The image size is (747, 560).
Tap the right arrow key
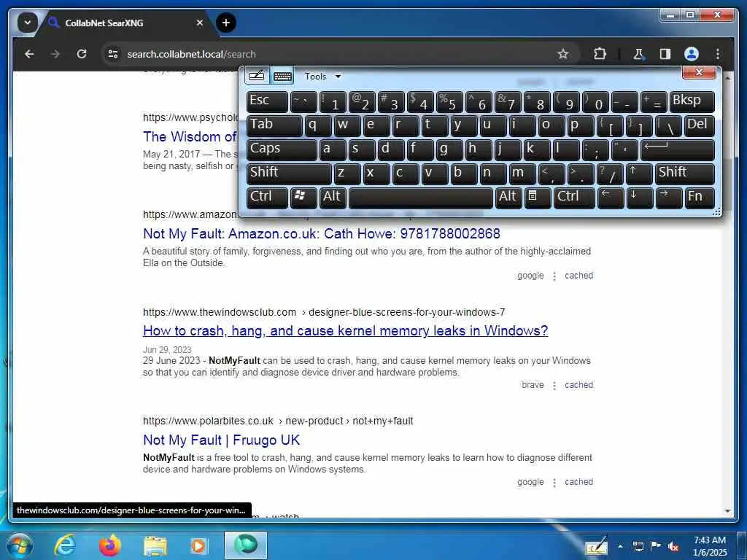pos(668,198)
